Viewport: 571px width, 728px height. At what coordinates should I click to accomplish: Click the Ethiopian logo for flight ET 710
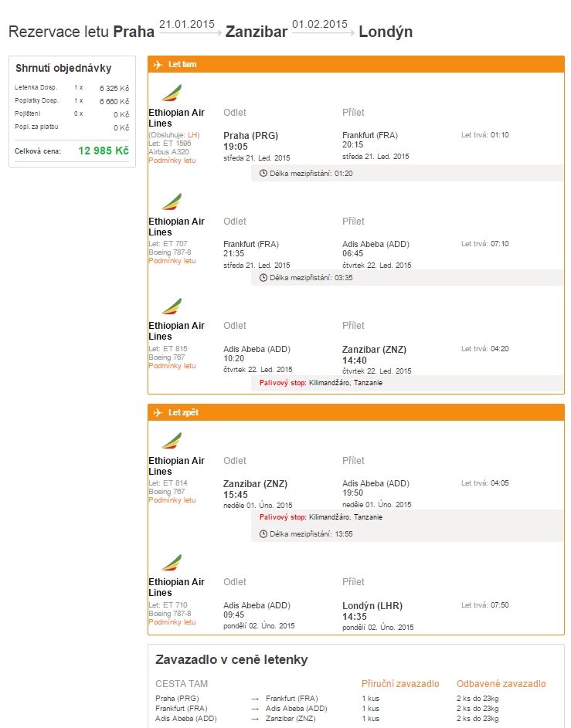pos(171,563)
